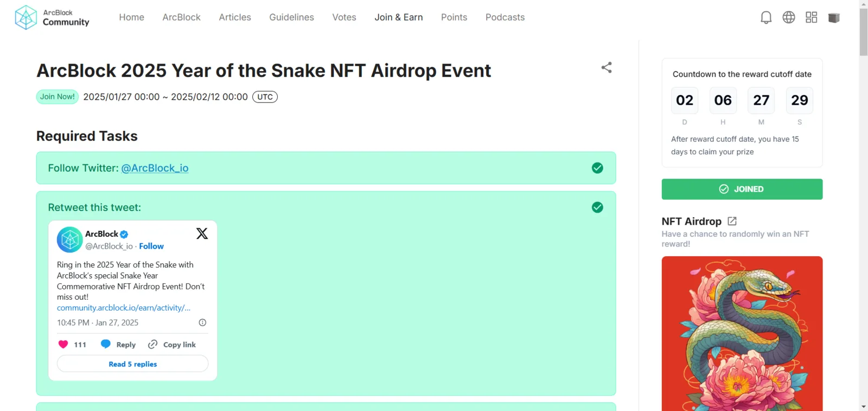868x411 pixels.
Task: Open NFT Airdrop external link icon
Action: 732,221
